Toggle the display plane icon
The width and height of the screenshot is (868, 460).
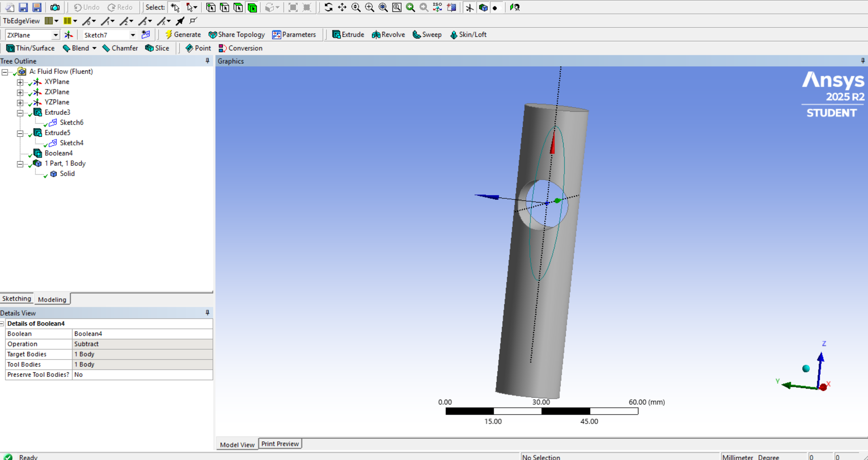[470, 7]
